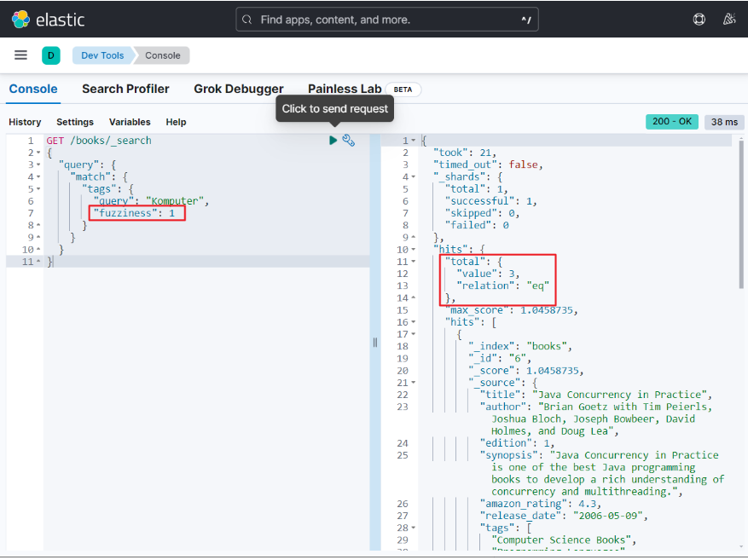
Task: Click "_id": "6" in response
Action: [x=500, y=358]
